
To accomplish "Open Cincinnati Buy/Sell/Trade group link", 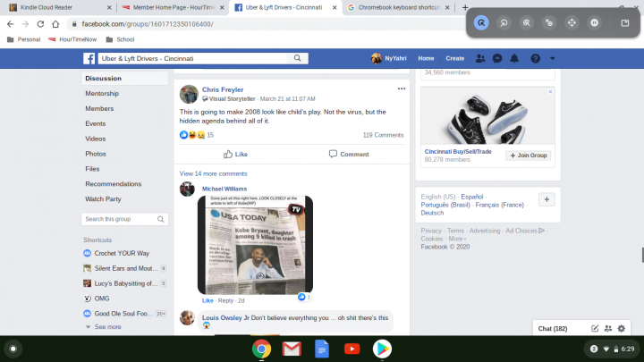I will 458,151.
